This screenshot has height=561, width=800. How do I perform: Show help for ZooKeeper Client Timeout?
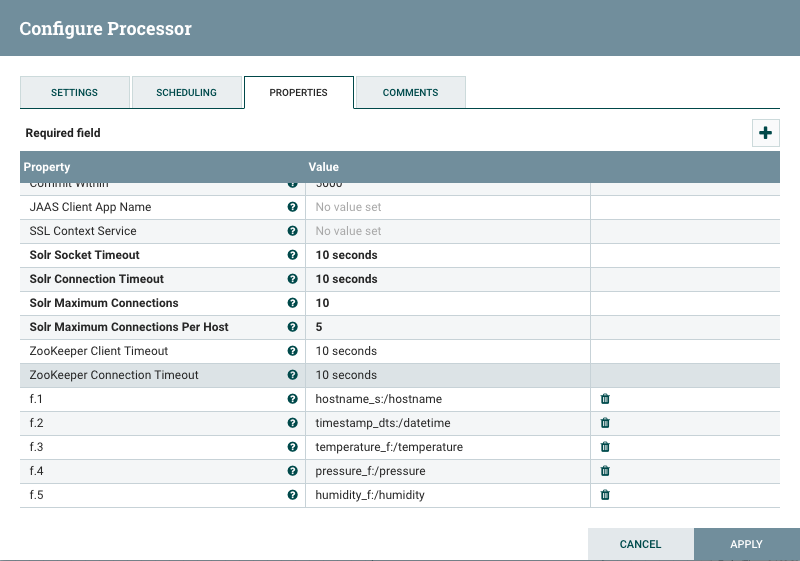292,350
